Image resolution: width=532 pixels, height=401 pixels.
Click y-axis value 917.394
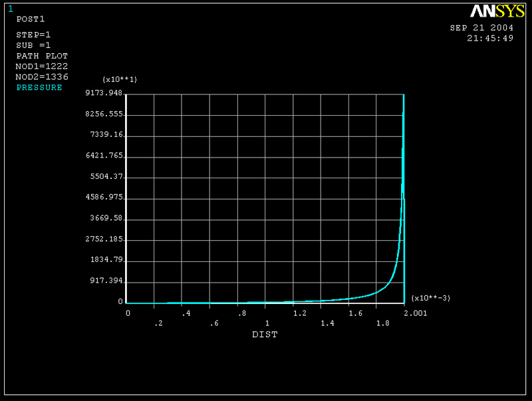106,281
